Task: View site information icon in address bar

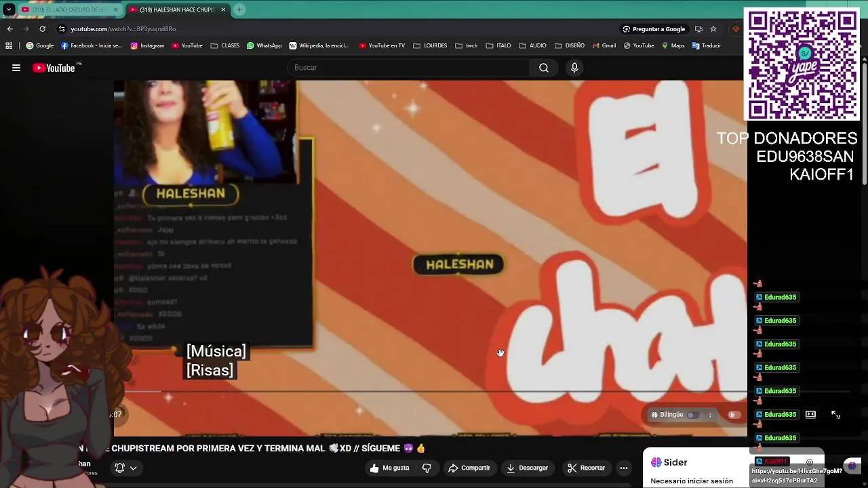Action: 62,29
